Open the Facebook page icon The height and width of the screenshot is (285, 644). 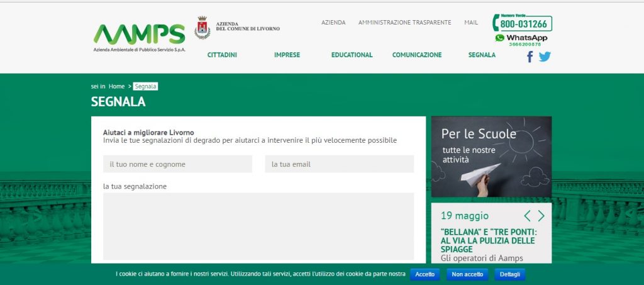click(530, 57)
